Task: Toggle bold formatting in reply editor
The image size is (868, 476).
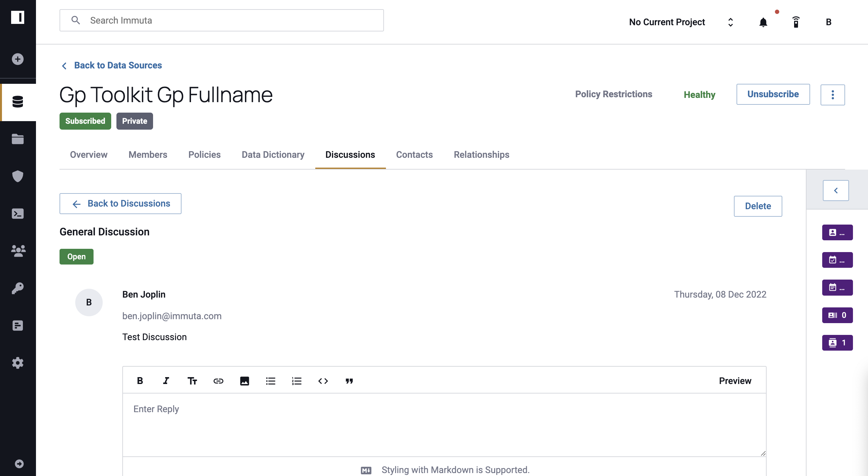Action: pos(140,381)
